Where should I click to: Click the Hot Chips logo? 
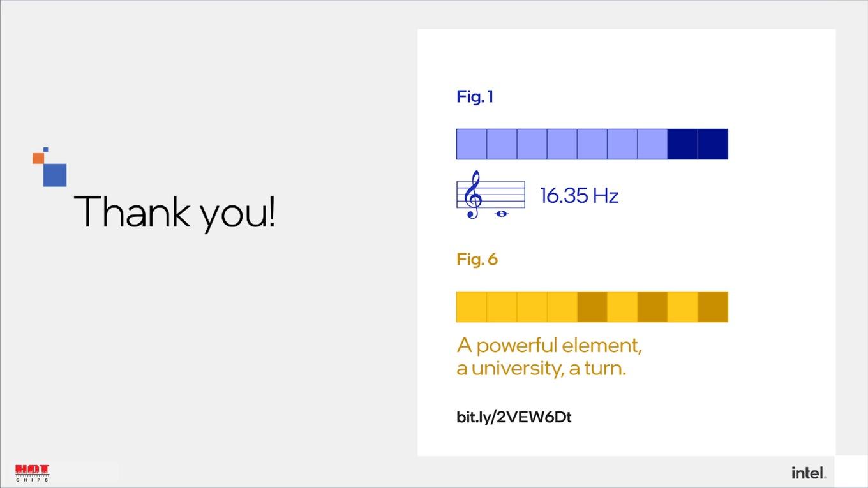(x=33, y=473)
